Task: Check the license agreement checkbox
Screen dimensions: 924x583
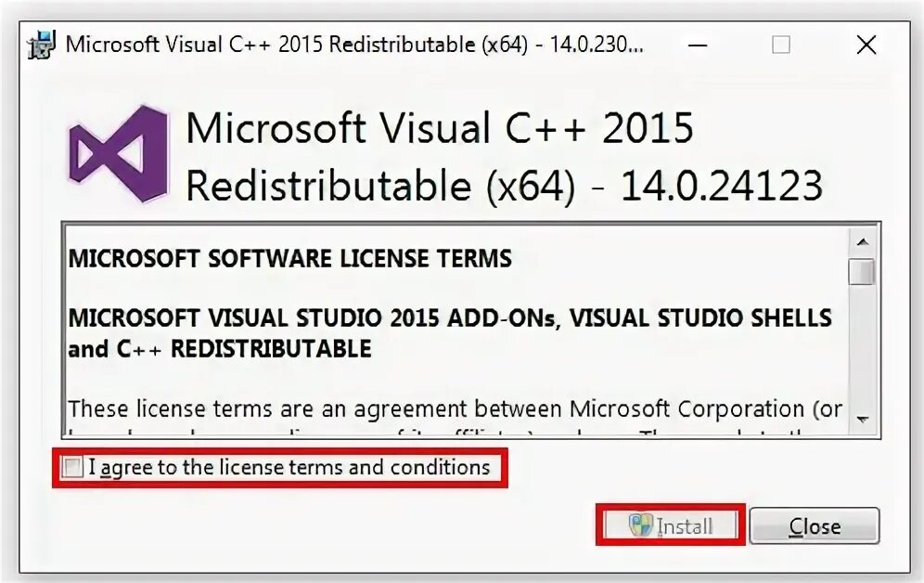Action: click(72, 468)
